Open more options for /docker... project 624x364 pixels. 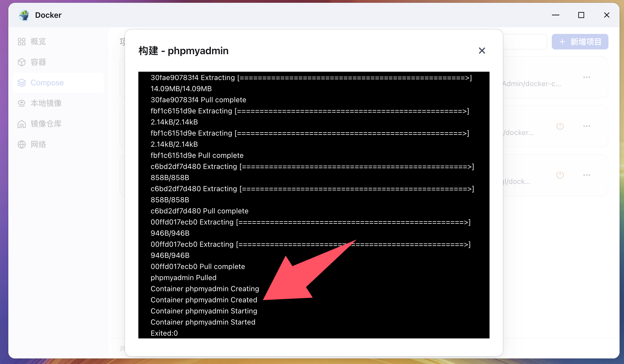click(587, 126)
